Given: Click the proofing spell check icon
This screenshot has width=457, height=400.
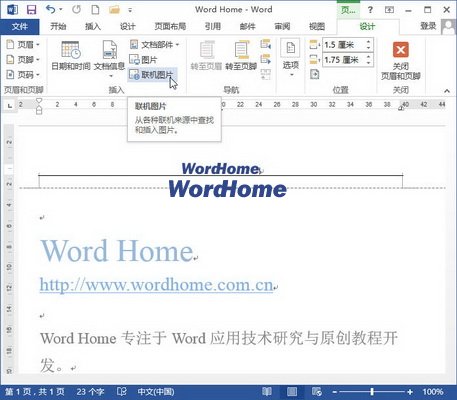Looking at the screenshot, I should pos(122,391).
